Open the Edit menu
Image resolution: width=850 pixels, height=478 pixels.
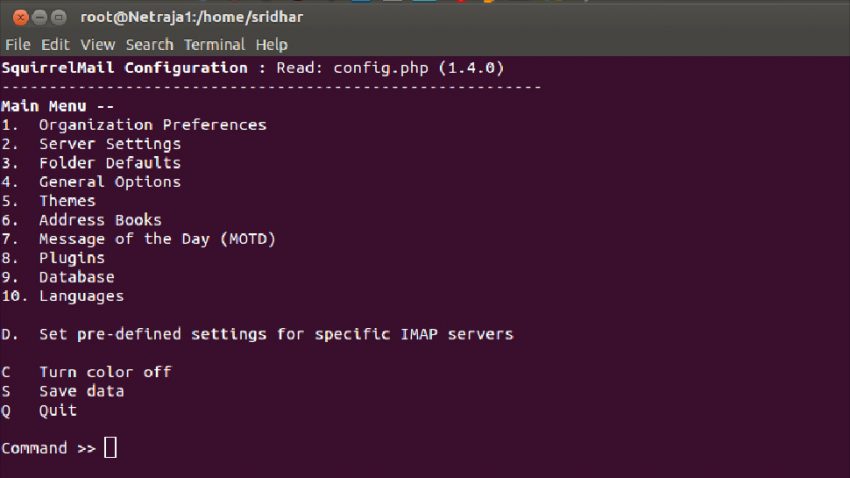55,44
